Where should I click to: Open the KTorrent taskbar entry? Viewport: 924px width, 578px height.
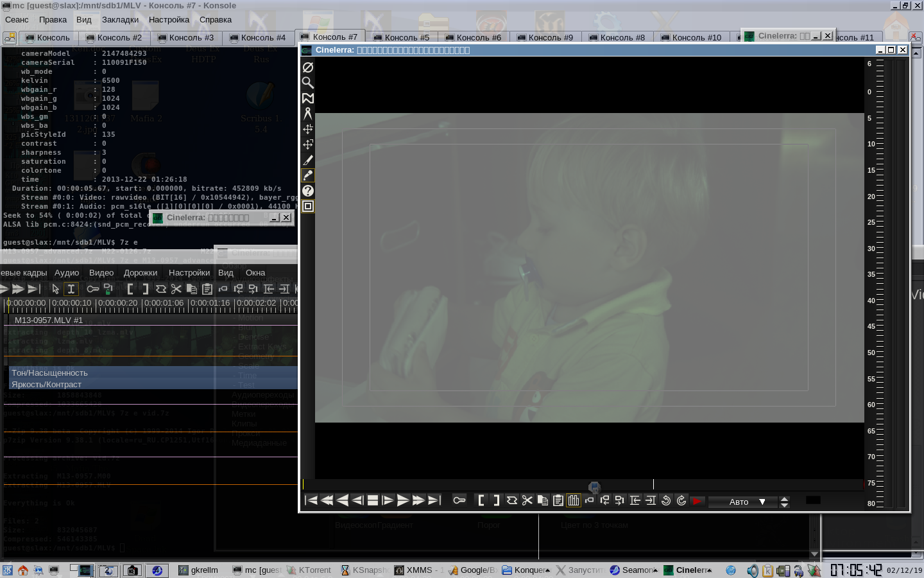(x=309, y=570)
